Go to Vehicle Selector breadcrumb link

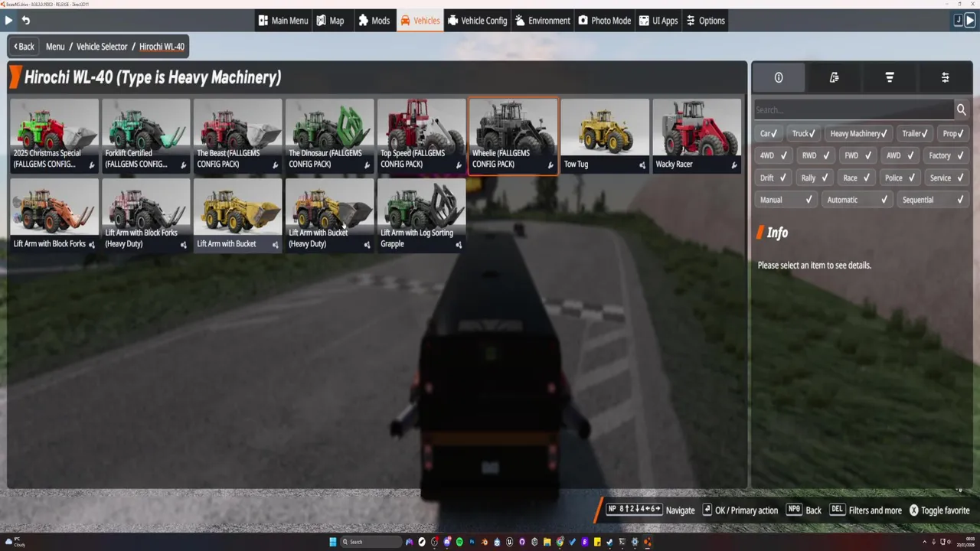click(102, 47)
